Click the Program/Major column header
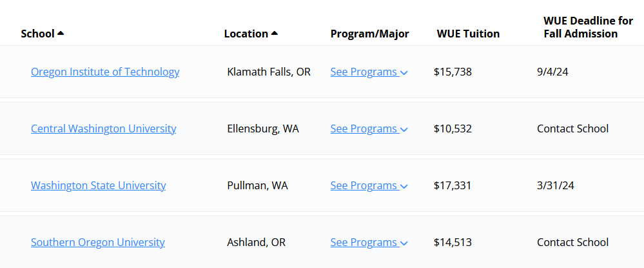 369,34
